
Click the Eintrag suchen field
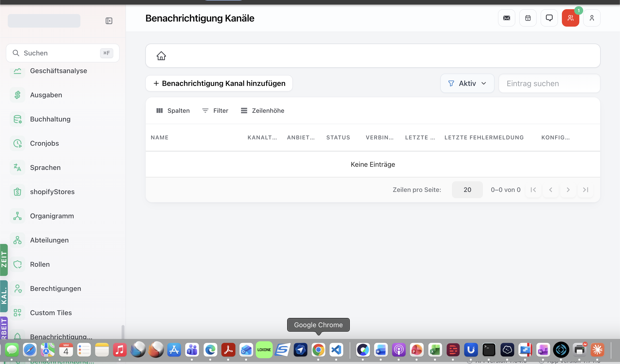pyautogui.click(x=549, y=83)
